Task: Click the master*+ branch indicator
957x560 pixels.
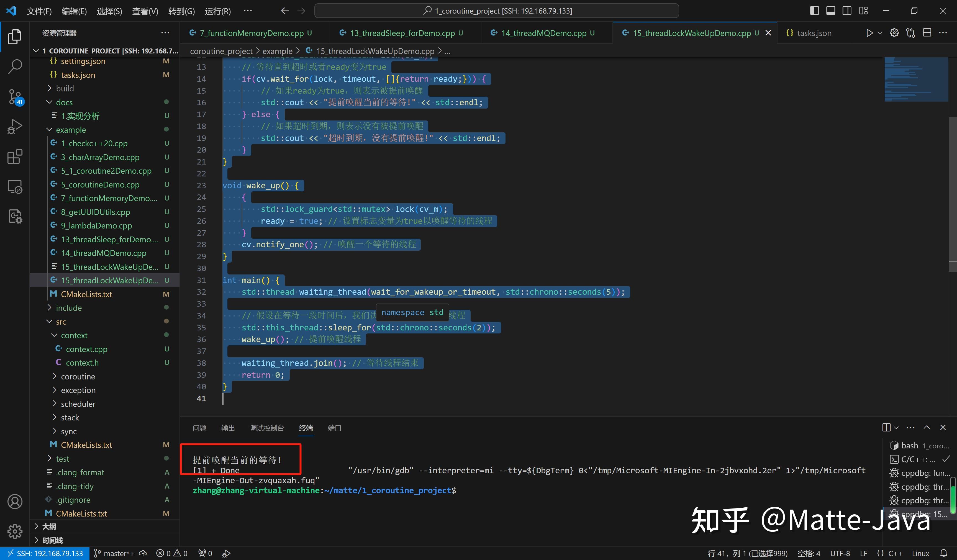Action: [114, 553]
